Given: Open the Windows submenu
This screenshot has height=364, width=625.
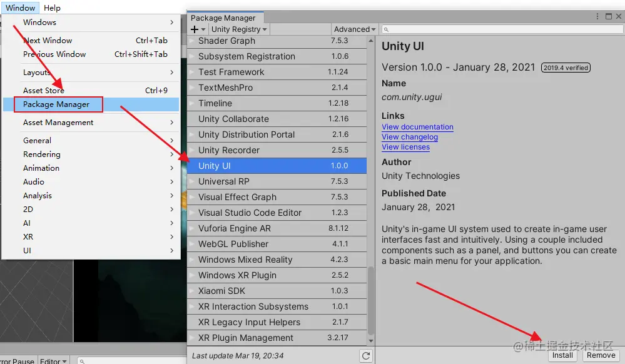Looking at the screenshot, I should (x=91, y=23).
